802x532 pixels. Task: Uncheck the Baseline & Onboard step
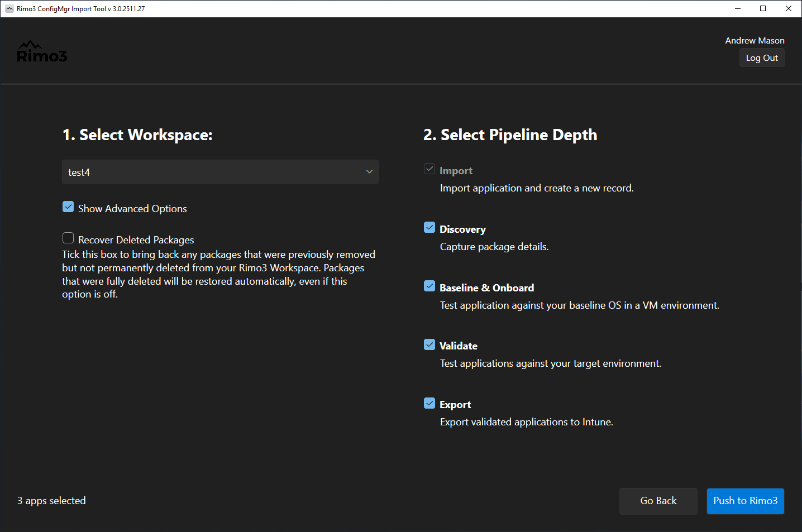click(429, 286)
